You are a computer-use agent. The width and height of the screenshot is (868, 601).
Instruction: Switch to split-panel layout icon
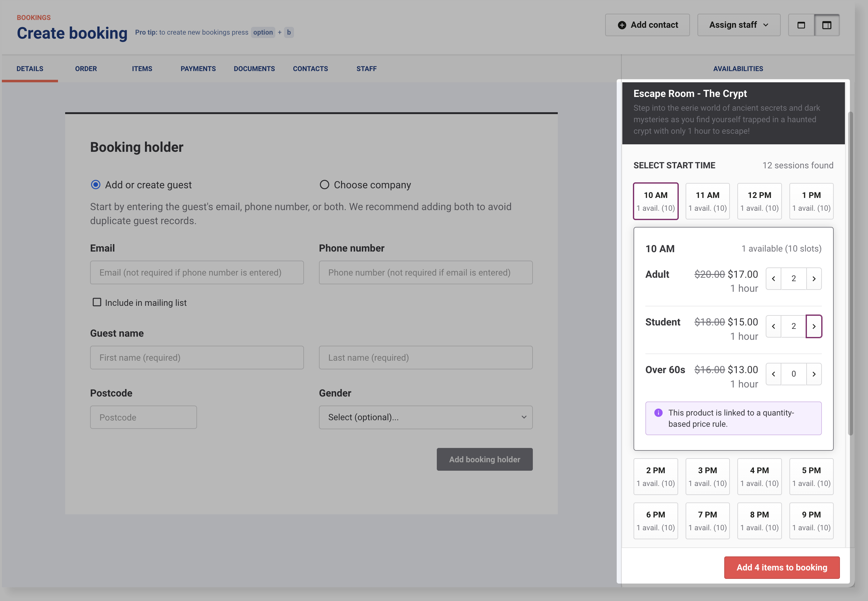click(827, 25)
